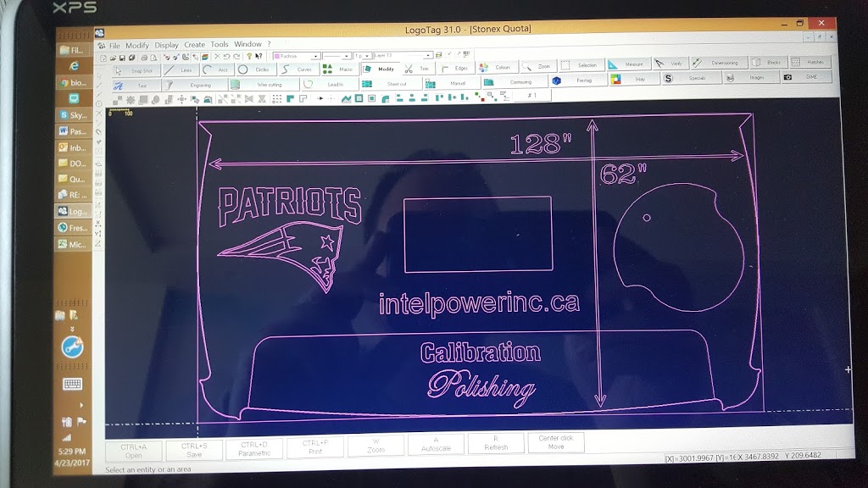Expand the Fuchsia colour dropdown
The image size is (868, 488).
pos(315,56)
